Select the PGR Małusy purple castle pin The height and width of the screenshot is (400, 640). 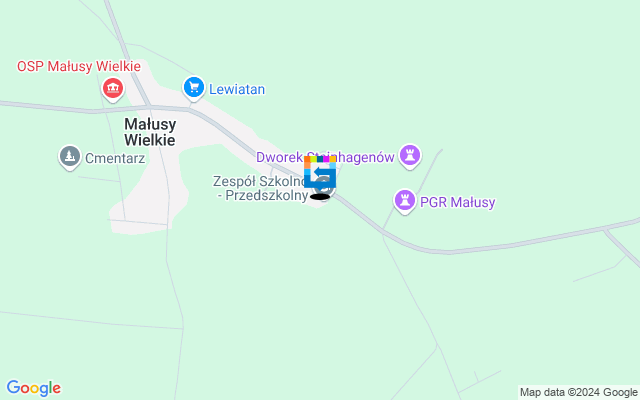click(405, 201)
